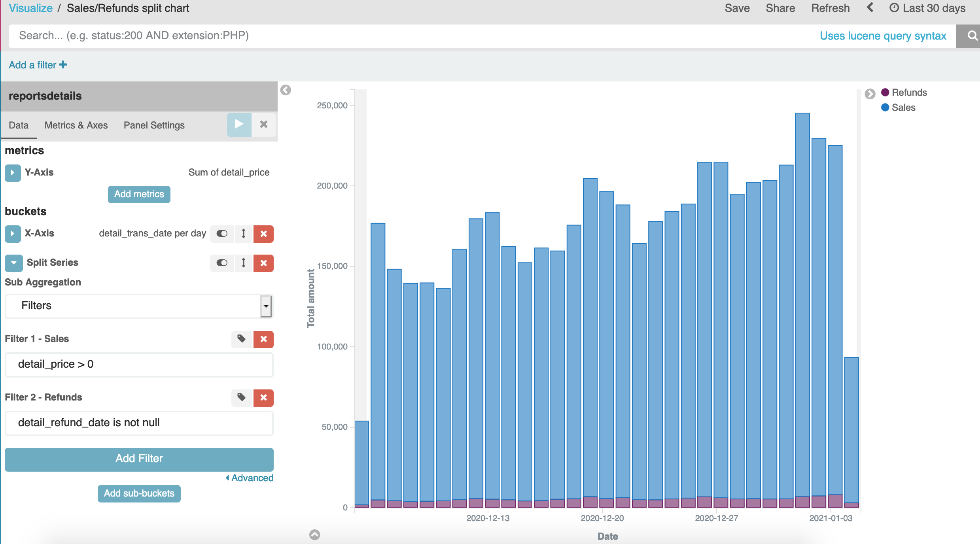Screen dimensions: 980x544
Task: Switch to the Metrics & Axes tab
Action: click(76, 125)
